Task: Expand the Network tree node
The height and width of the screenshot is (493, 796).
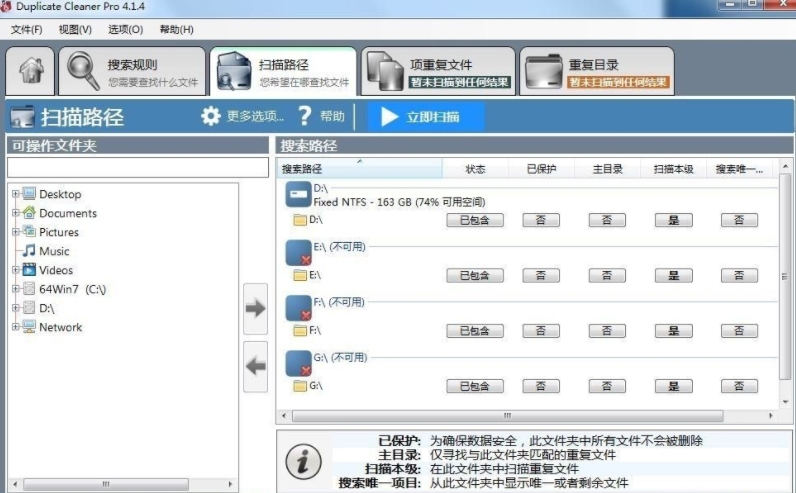Action: click(15, 327)
